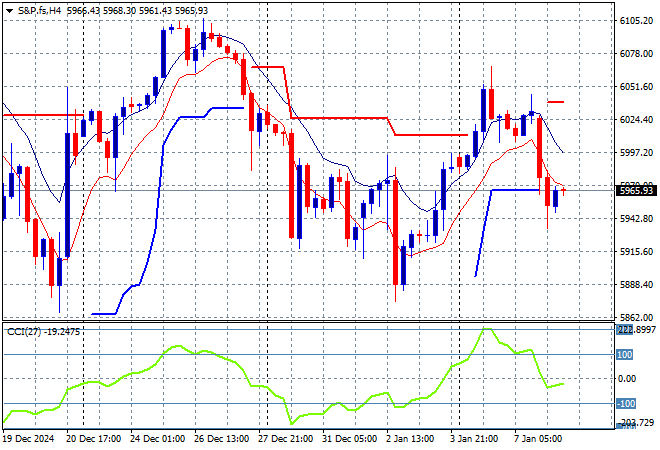Viewport: 660px width, 450px height.
Task: Click the 7 Jan 05:00 time label
Action: pyautogui.click(x=540, y=439)
